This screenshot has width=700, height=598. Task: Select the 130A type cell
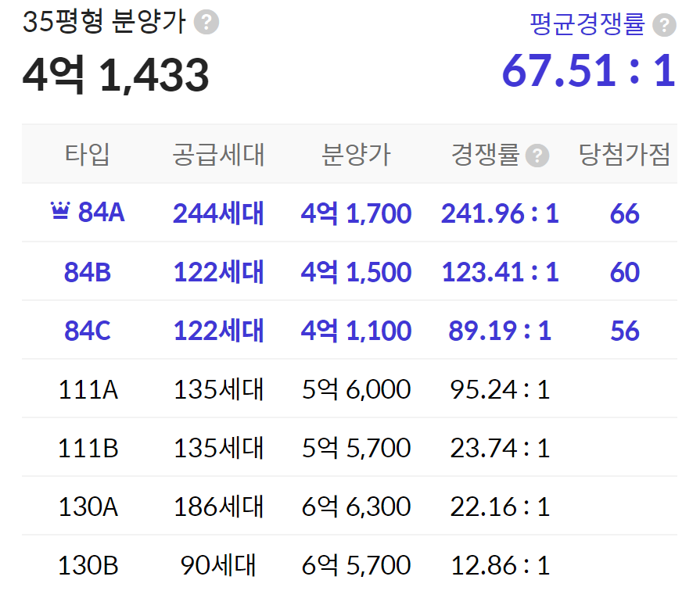(x=88, y=507)
